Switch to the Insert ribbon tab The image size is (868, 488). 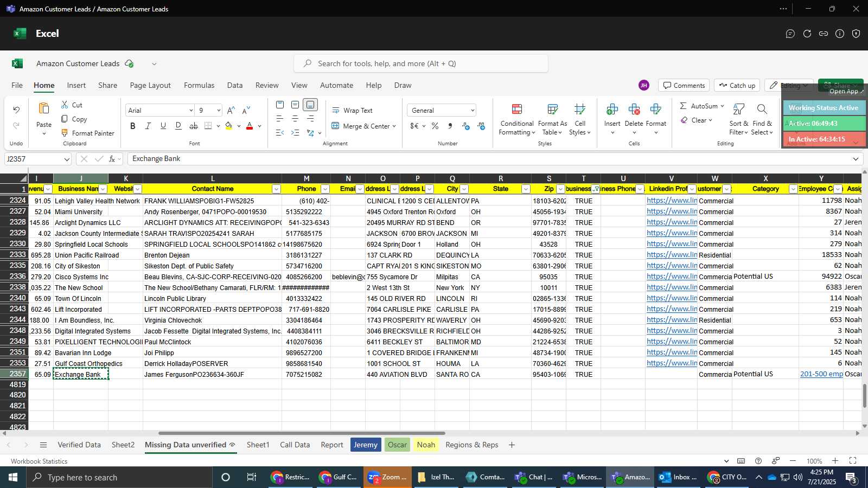(76, 85)
